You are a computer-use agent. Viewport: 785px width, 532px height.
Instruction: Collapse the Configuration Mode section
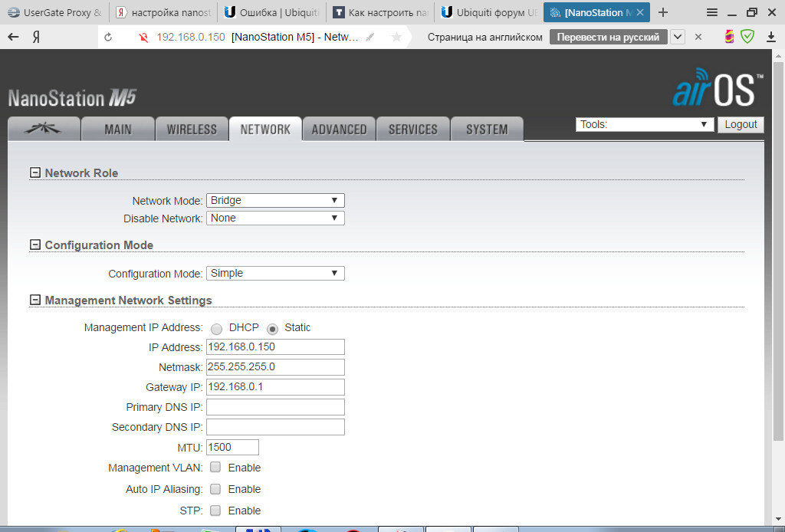point(35,245)
